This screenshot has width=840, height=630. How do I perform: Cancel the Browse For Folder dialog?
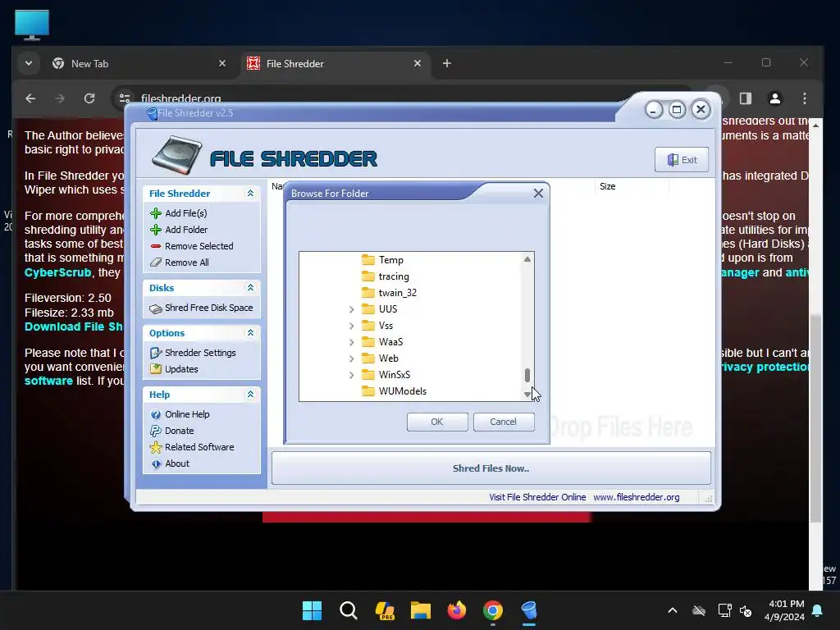(x=504, y=422)
